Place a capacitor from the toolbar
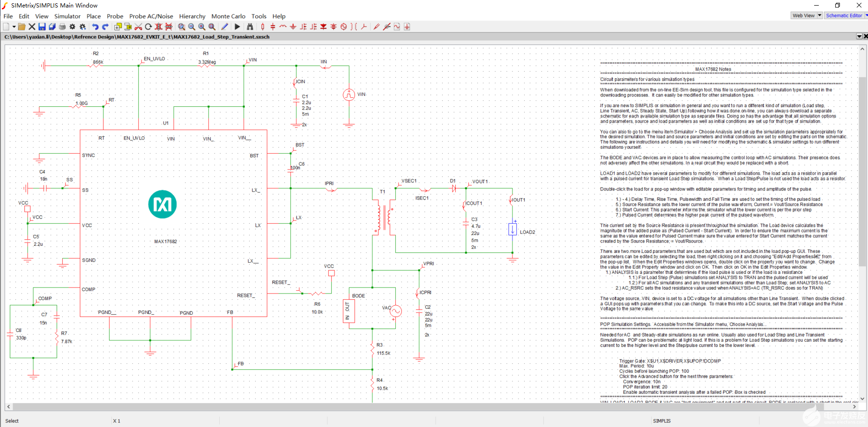This screenshot has height=427, width=868. (273, 27)
